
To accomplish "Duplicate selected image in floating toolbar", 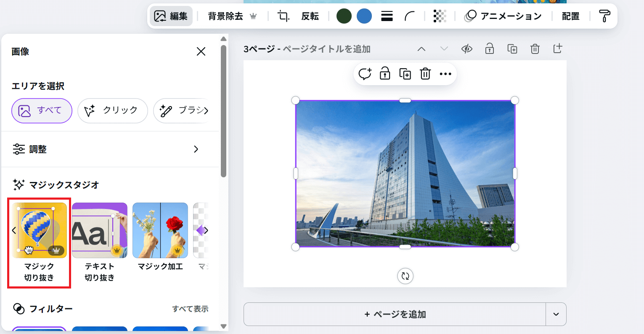I will [405, 74].
